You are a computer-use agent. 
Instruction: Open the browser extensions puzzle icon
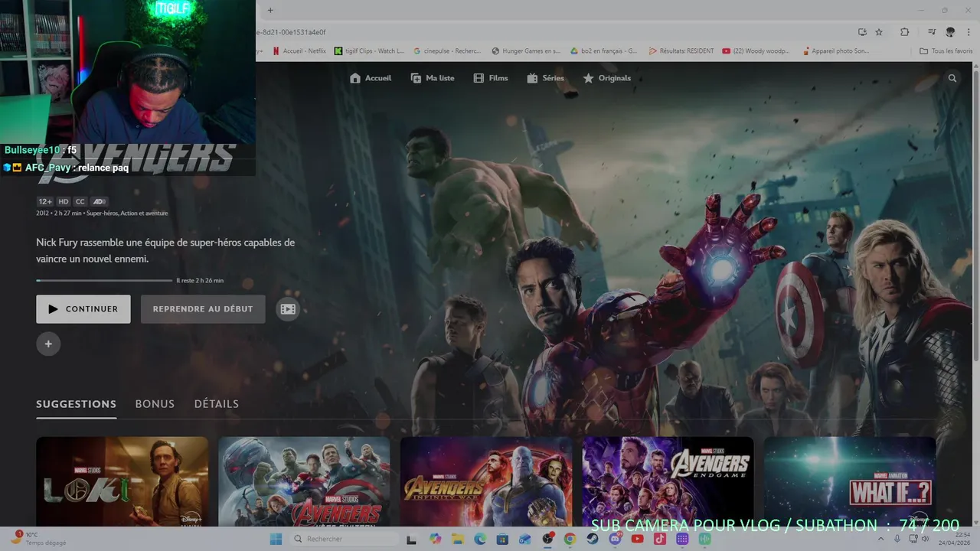(905, 32)
